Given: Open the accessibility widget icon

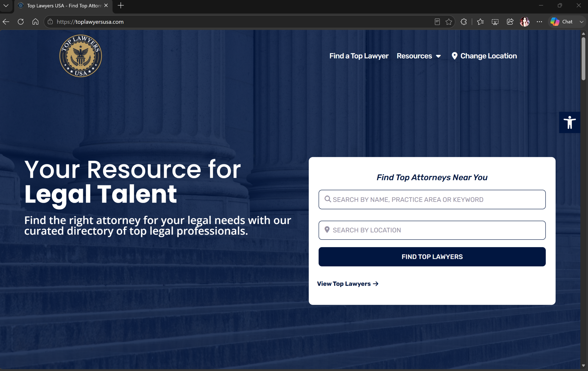Looking at the screenshot, I should (x=569, y=123).
